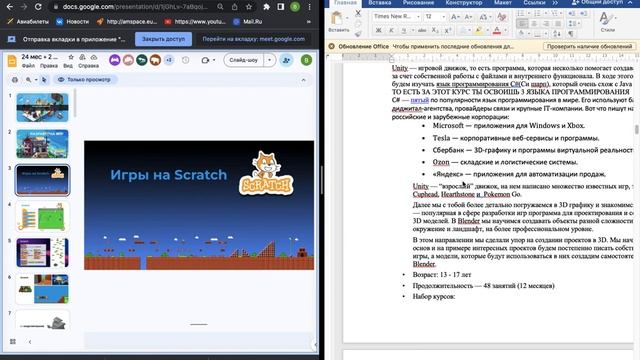Screen dimensions: 640x360
Task: Reload the Google Slides page
Action: point(38,7)
